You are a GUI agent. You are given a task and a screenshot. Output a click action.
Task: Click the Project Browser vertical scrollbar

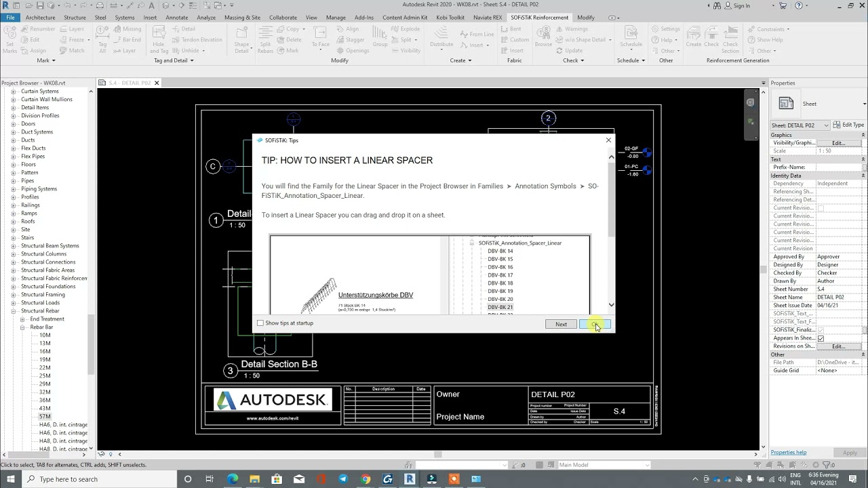91,346
